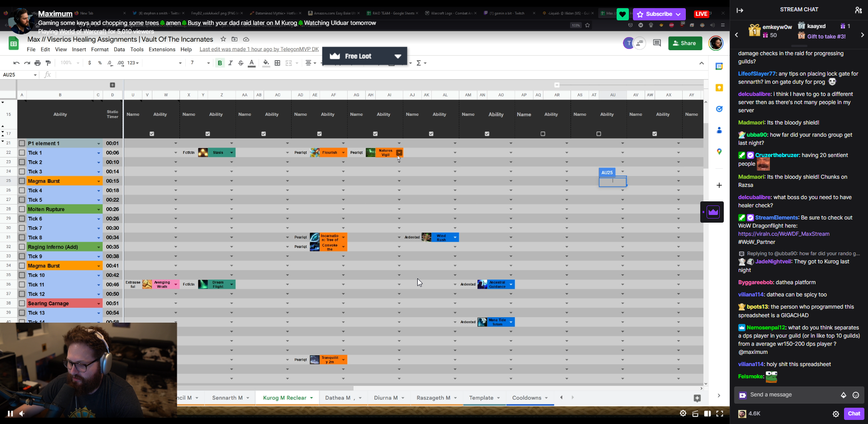Switch to the Cooldowns sheet tab
868x424 pixels.
pyautogui.click(x=527, y=398)
